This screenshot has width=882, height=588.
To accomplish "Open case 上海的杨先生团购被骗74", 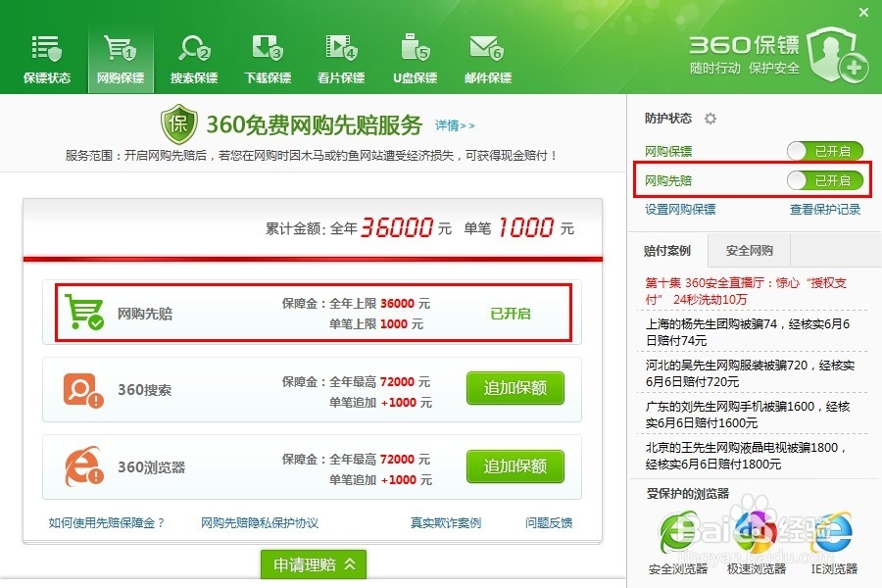I will 747,332.
